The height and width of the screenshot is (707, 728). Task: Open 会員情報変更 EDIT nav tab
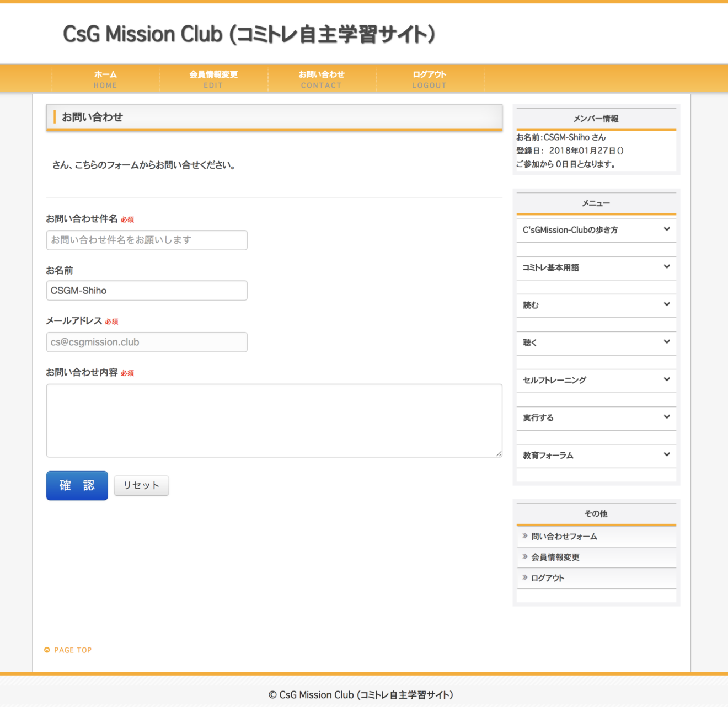click(214, 79)
